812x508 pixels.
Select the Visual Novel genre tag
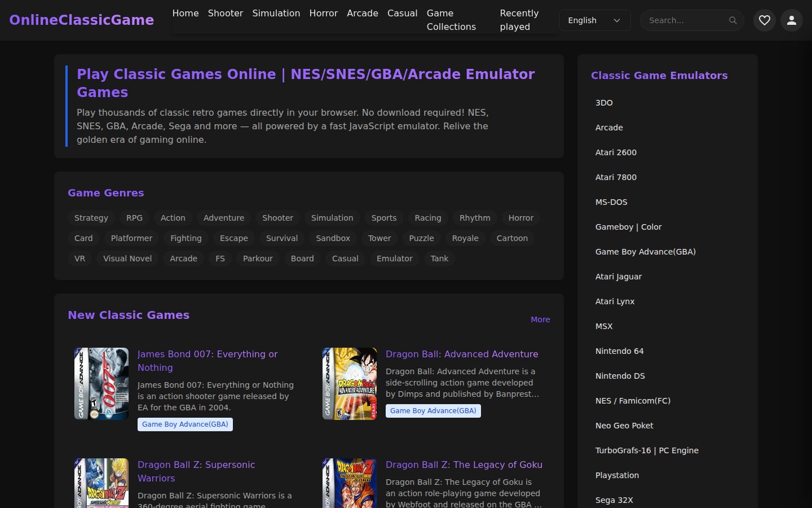pyautogui.click(x=127, y=259)
